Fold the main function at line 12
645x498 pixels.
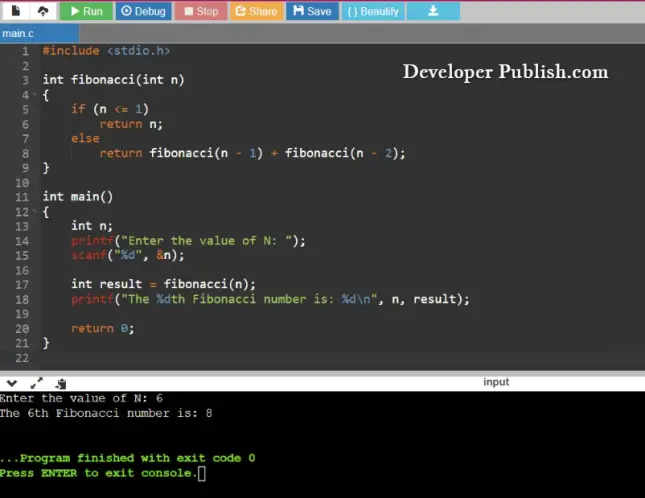(34, 212)
